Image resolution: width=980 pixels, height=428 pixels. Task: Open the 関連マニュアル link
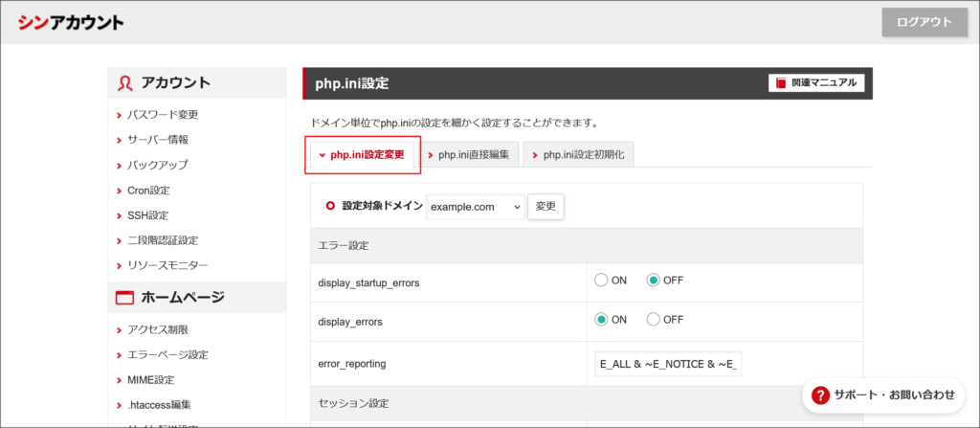pos(816,82)
